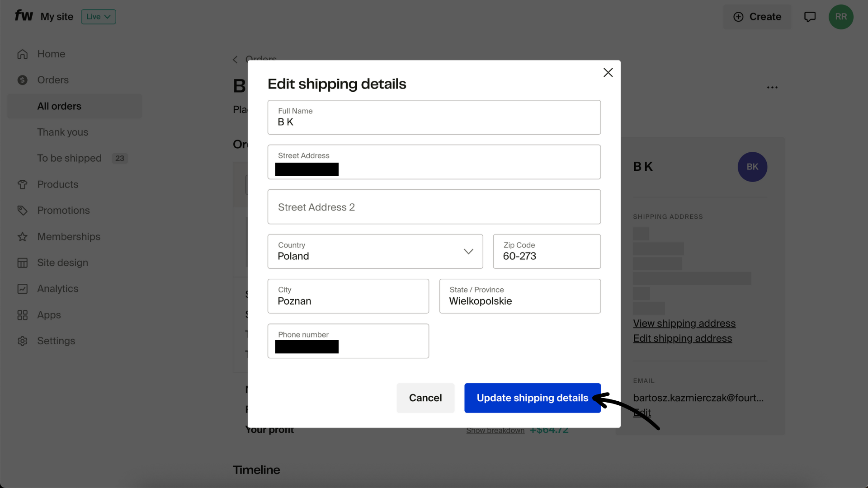Open View shipping address link
The width and height of the screenshot is (868, 488).
(x=684, y=323)
